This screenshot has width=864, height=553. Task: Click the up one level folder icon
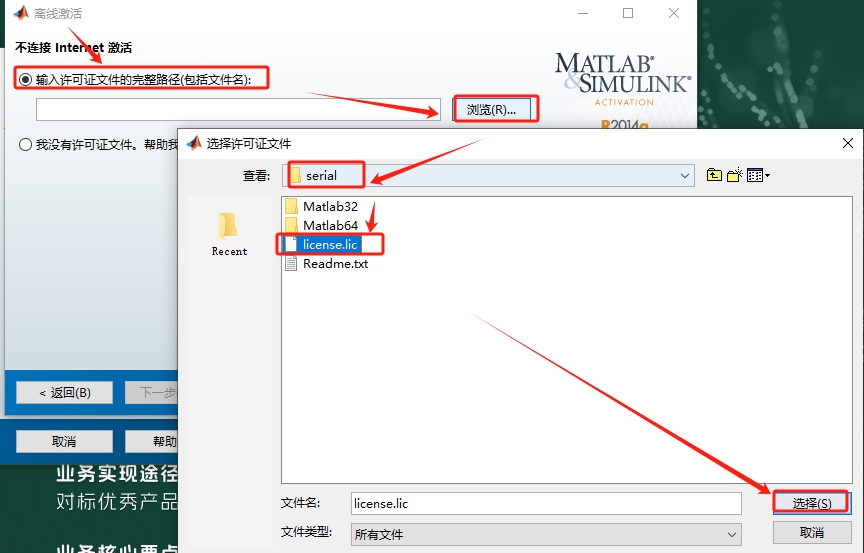[x=714, y=175]
